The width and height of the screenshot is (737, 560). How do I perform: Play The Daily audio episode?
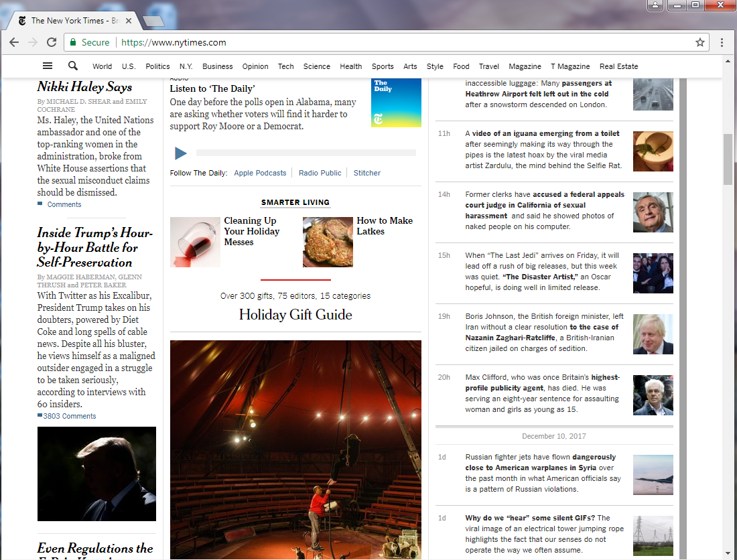point(180,153)
